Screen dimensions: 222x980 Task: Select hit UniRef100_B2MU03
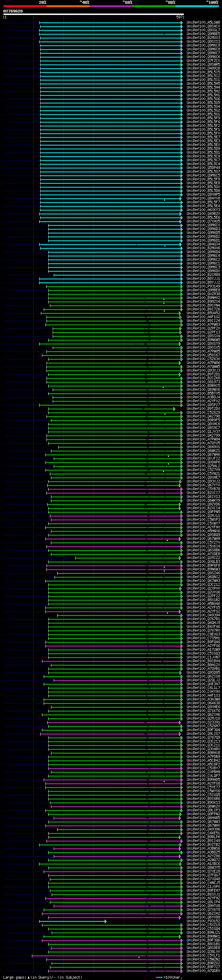point(203,38)
